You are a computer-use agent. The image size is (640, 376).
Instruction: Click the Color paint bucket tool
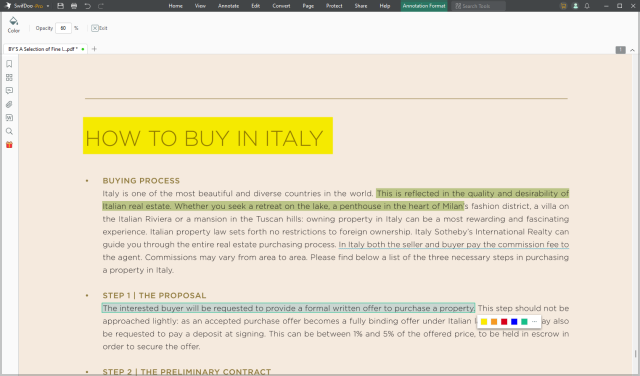pyautogui.click(x=13, y=25)
